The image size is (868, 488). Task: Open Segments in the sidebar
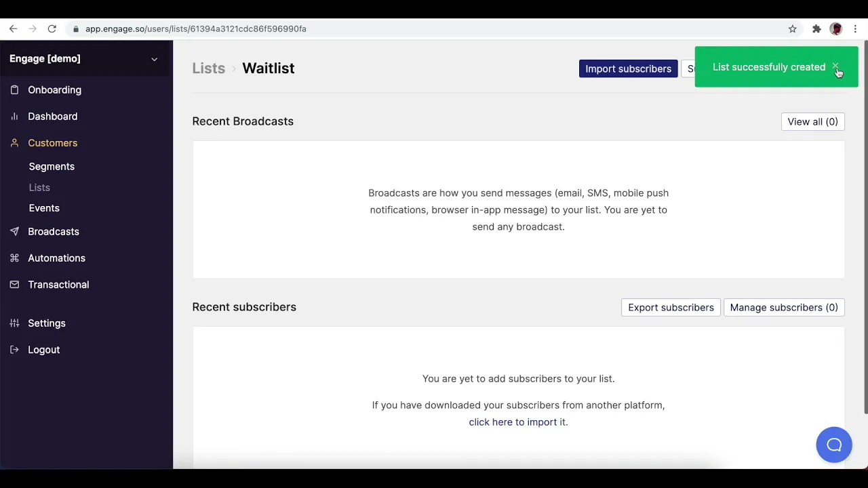(x=52, y=167)
